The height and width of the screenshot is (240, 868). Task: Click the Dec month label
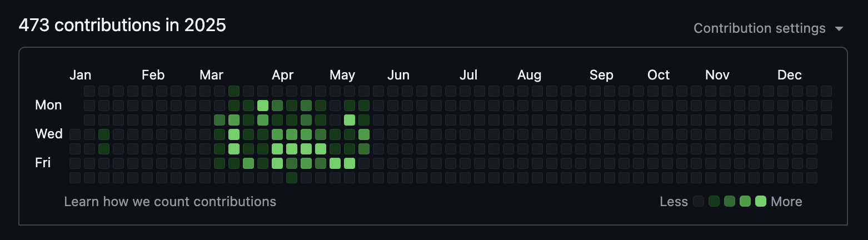pyautogui.click(x=790, y=75)
